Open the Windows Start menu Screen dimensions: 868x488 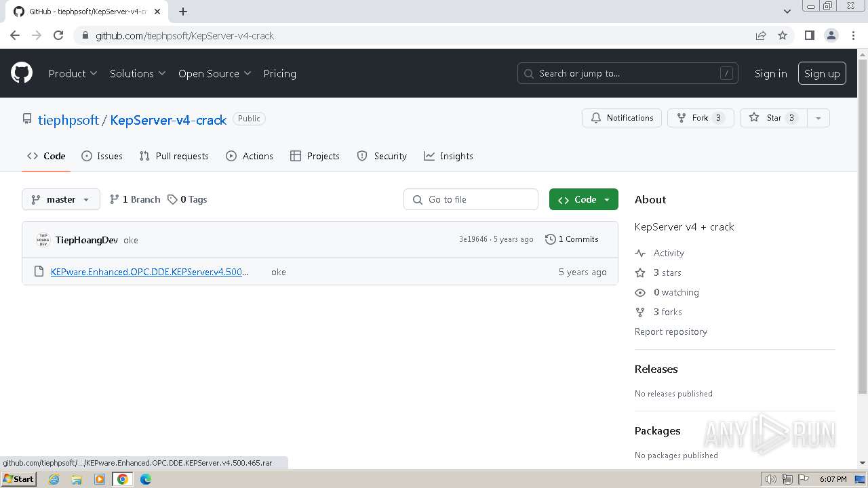click(x=18, y=479)
